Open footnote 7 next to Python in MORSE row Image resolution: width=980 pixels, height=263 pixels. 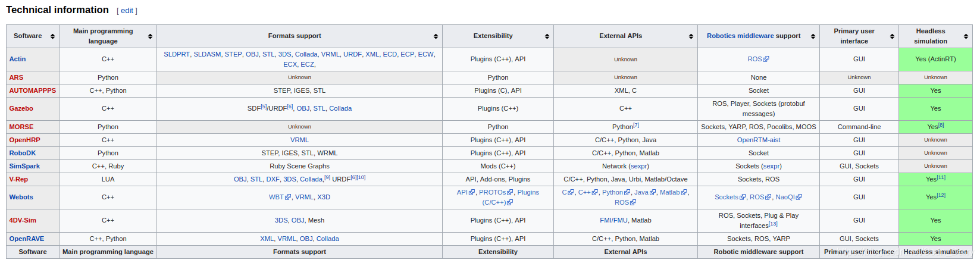pos(636,125)
